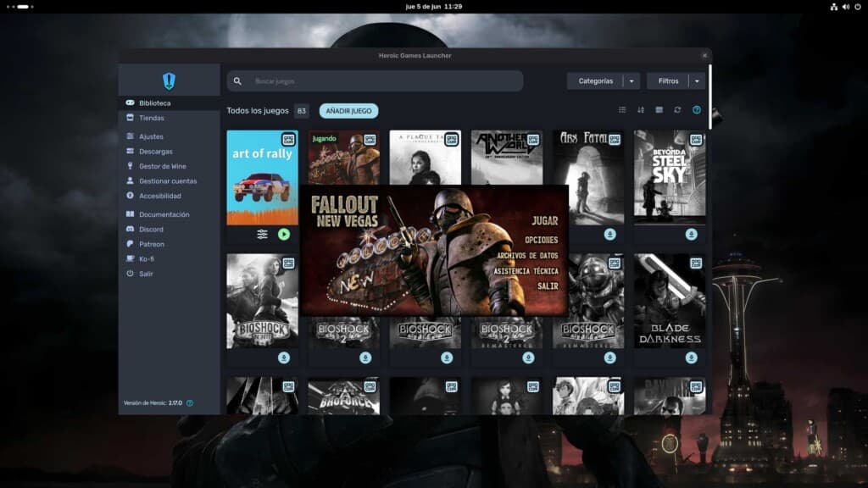Open Documentación link in sidebar
This screenshot has width=868, height=488.
(x=169, y=214)
